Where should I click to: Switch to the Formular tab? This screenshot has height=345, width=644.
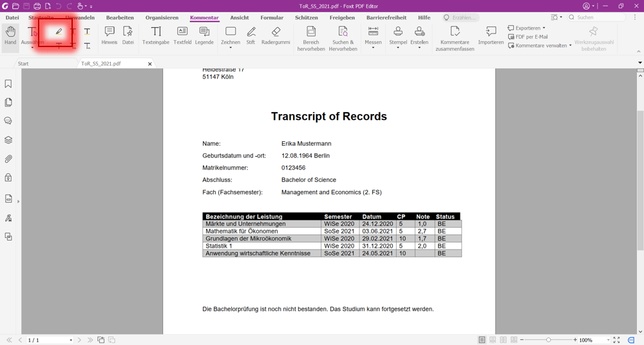click(272, 17)
